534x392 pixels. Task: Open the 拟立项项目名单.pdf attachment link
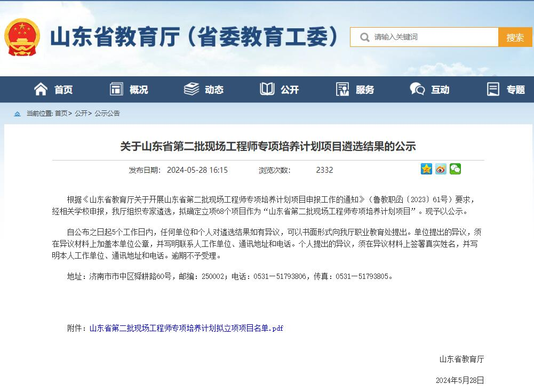tap(186, 328)
